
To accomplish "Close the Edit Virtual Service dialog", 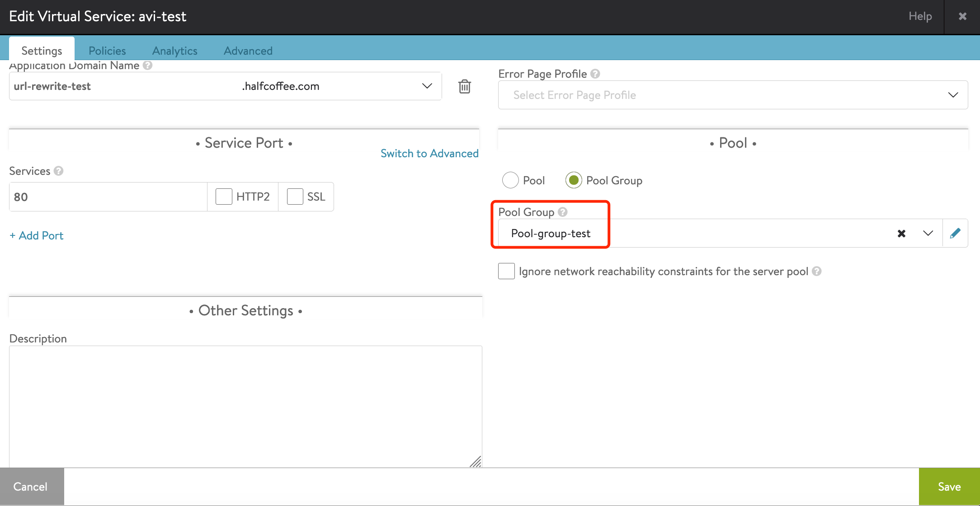I will 963,16.
